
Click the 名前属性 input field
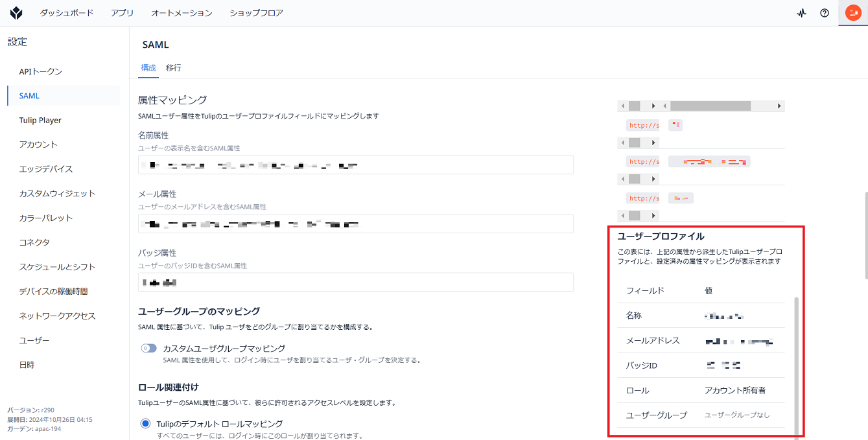pyautogui.click(x=356, y=165)
